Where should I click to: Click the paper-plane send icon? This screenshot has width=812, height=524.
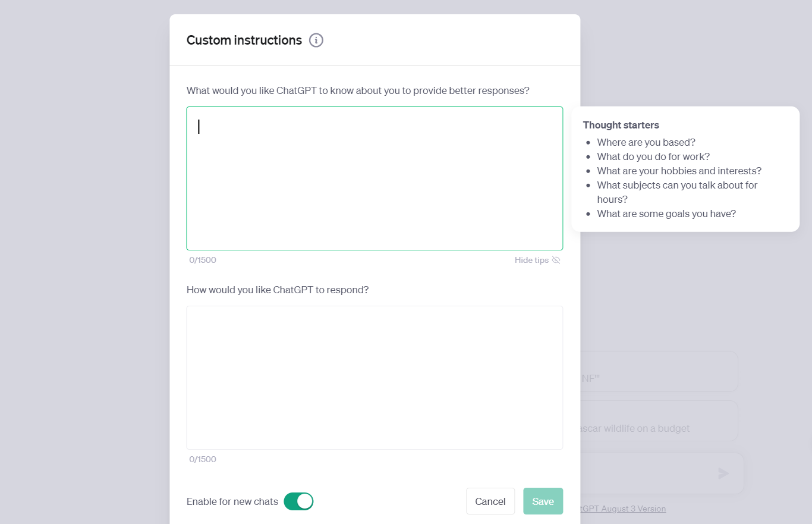click(x=723, y=473)
